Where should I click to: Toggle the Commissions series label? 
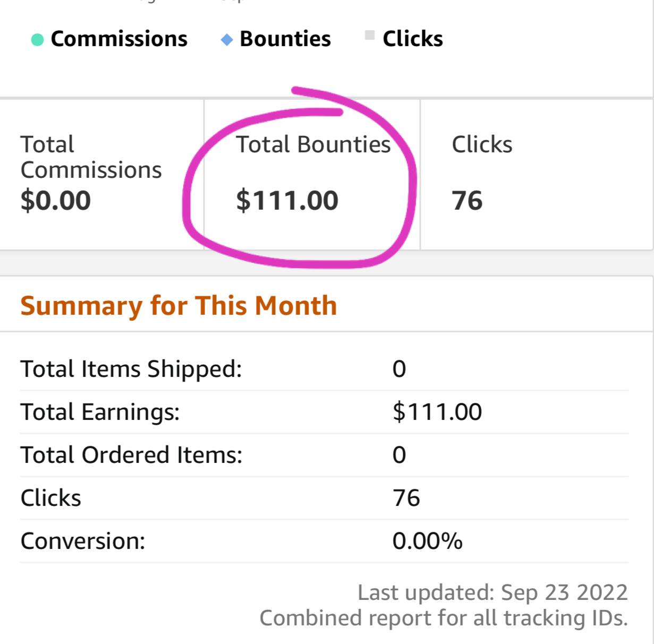119,39
